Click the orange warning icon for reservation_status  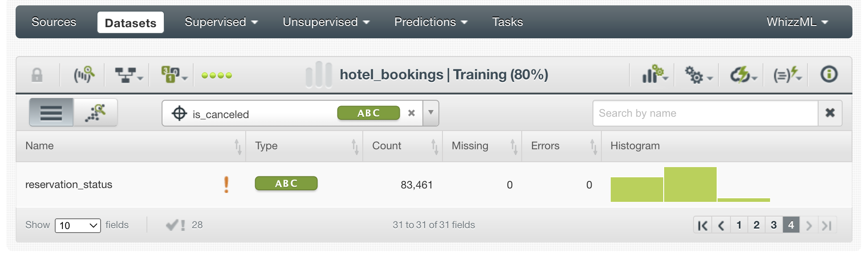(x=226, y=184)
